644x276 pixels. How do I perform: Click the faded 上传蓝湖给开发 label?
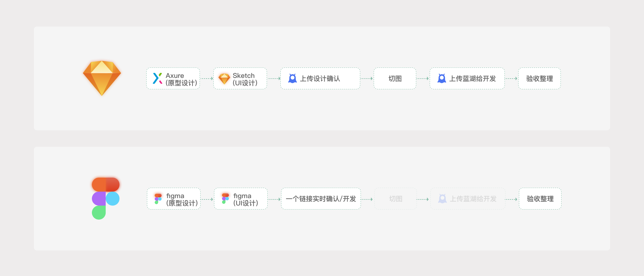[x=473, y=199]
